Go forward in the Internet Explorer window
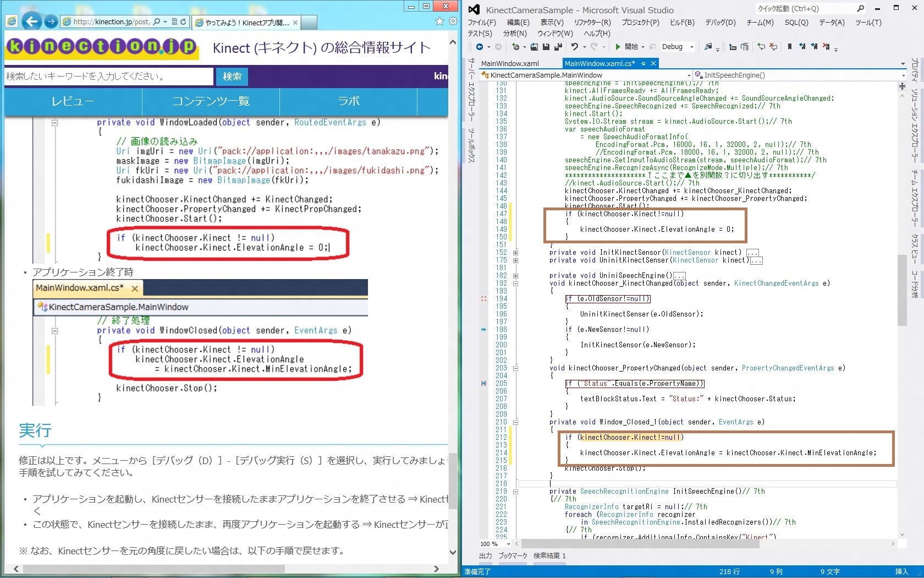 click(x=51, y=21)
